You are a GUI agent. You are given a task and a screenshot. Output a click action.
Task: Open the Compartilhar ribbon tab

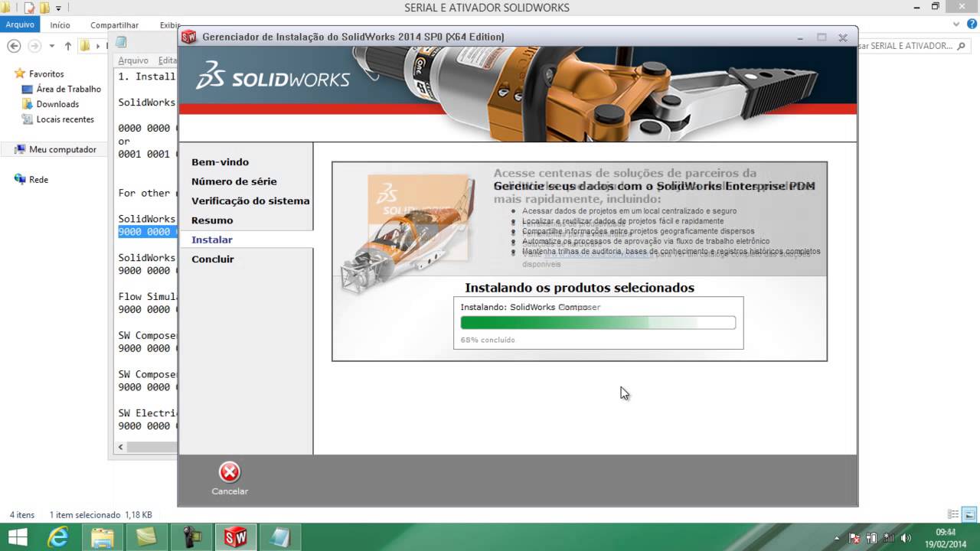coord(115,24)
